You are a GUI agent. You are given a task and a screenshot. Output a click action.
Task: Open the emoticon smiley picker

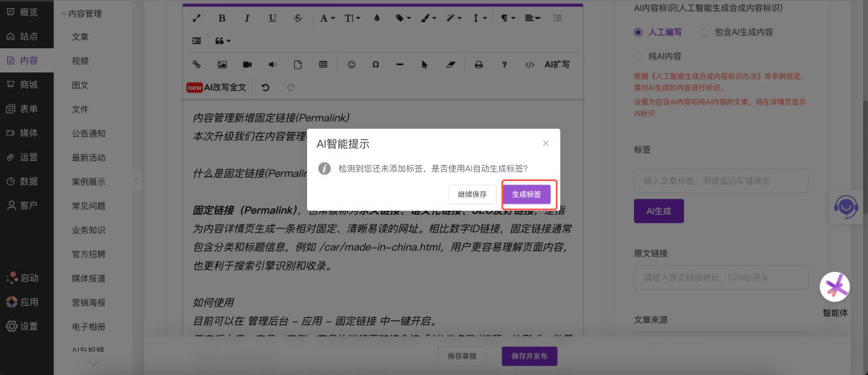[351, 64]
